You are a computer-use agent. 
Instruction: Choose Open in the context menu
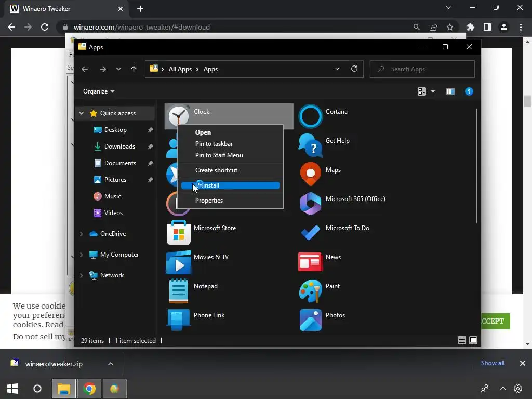click(x=230, y=132)
